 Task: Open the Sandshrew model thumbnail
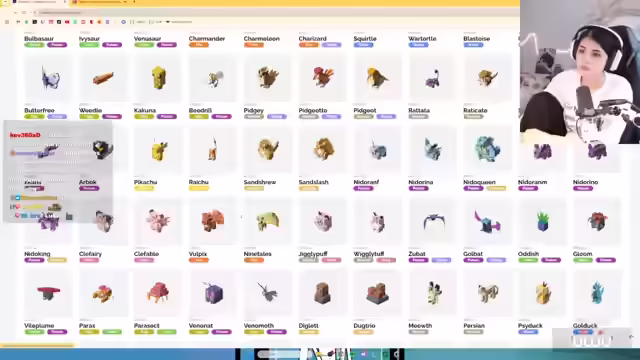[x=268, y=149]
